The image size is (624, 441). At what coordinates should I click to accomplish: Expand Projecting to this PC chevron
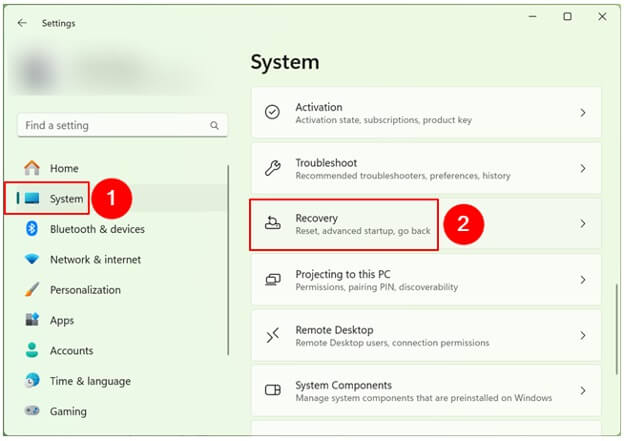tap(583, 280)
